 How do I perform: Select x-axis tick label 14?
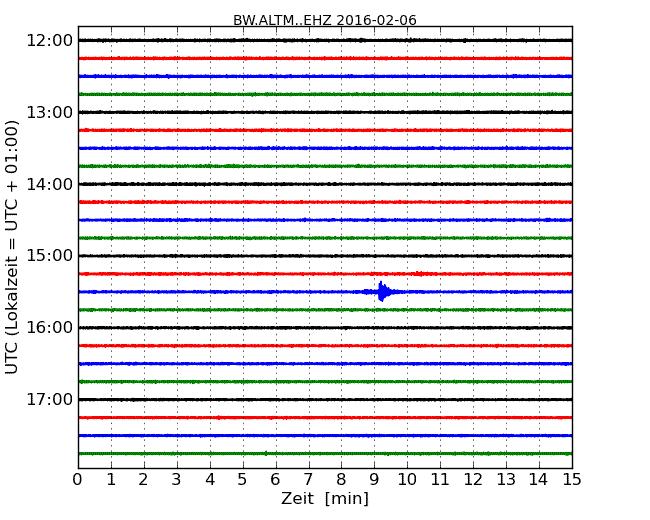539,480
